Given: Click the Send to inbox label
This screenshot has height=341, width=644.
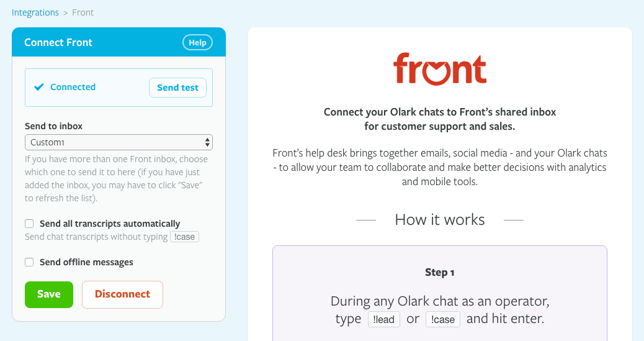Looking at the screenshot, I should point(53,126).
